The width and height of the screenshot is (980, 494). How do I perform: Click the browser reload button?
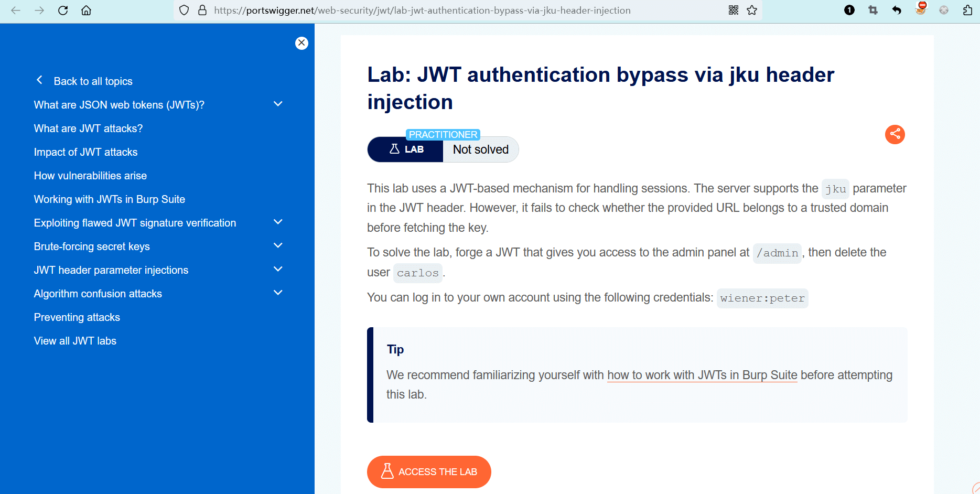pos(63,10)
